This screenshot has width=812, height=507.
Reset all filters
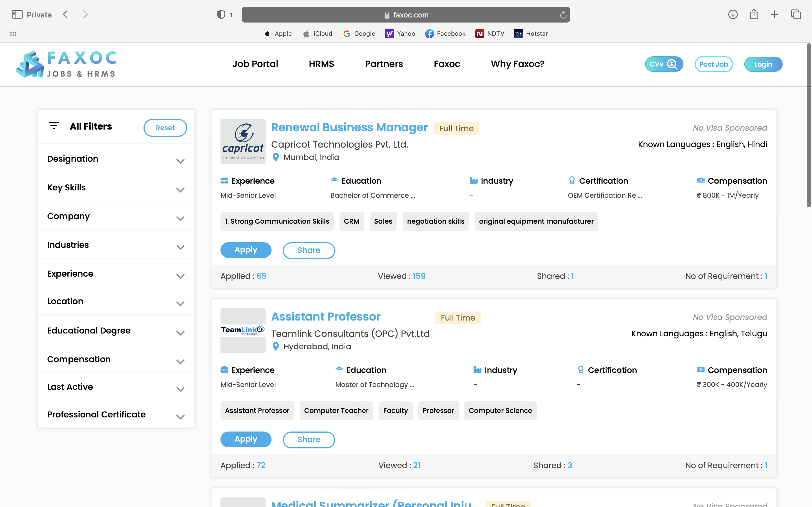[x=165, y=128]
